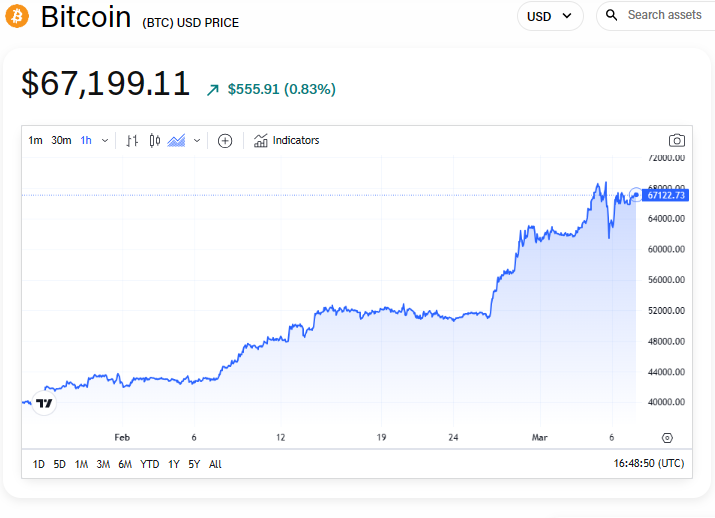Open the Indicators panel
The height and width of the screenshot is (518, 715).
[286, 141]
